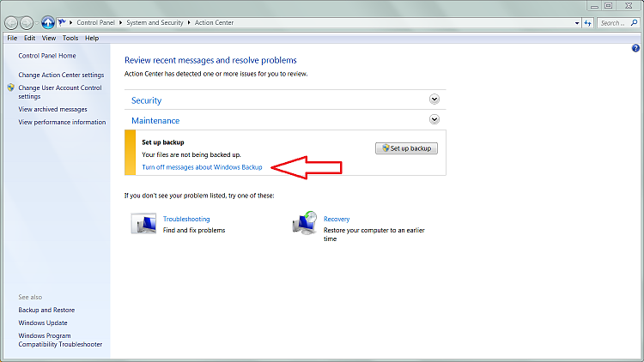Image resolution: width=644 pixels, height=362 pixels.
Task: Open the Troubleshooting link
Action: click(186, 219)
